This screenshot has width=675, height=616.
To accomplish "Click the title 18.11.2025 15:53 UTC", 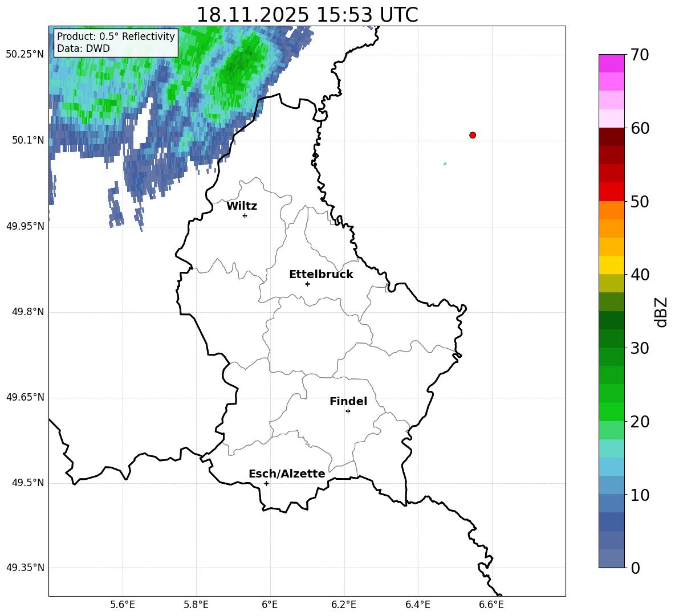I will click(307, 15).
